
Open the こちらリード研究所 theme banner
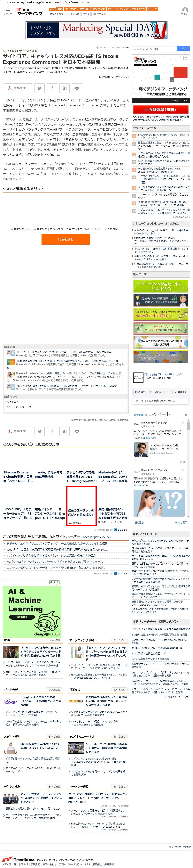[x=161, y=300]
